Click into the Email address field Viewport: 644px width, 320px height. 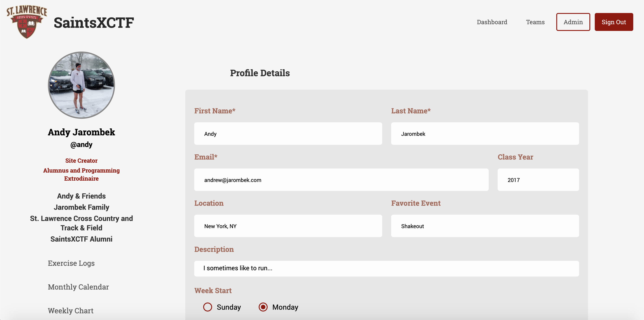pyautogui.click(x=341, y=180)
